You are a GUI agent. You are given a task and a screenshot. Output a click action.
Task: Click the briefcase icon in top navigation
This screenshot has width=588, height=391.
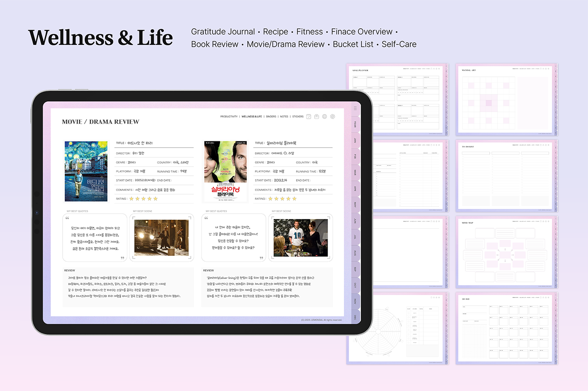[x=317, y=117]
